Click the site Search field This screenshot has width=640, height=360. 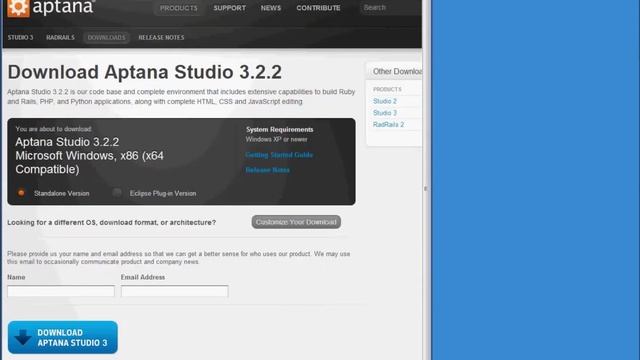(x=390, y=8)
